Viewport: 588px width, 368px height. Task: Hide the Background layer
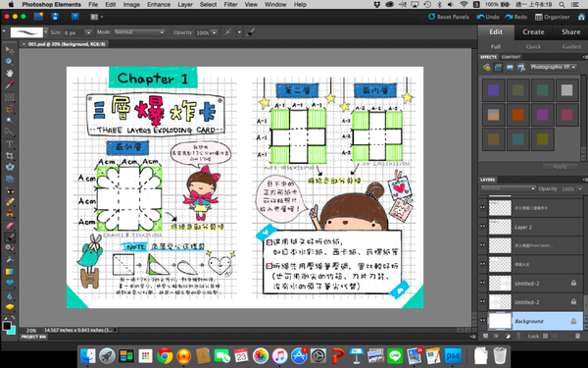click(x=482, y=321)
